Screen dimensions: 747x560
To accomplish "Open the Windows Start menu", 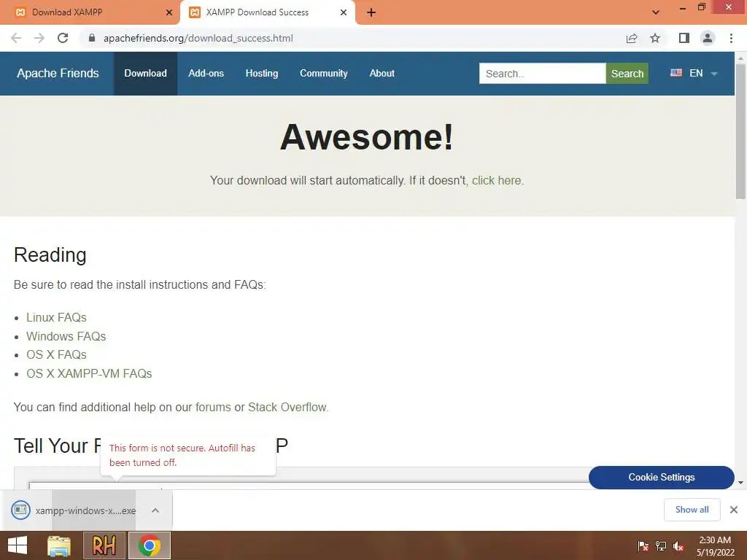I will click(x=18, y=545).
